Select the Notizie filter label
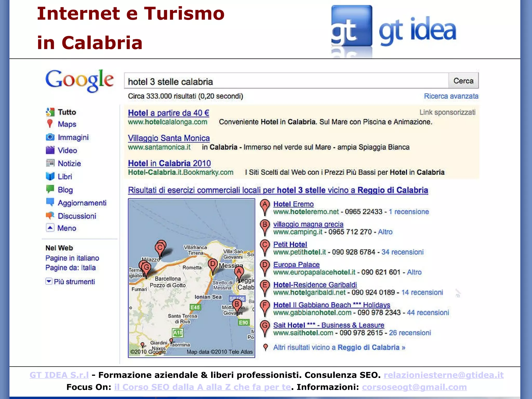532x399 pixels. tap(69, 163)
